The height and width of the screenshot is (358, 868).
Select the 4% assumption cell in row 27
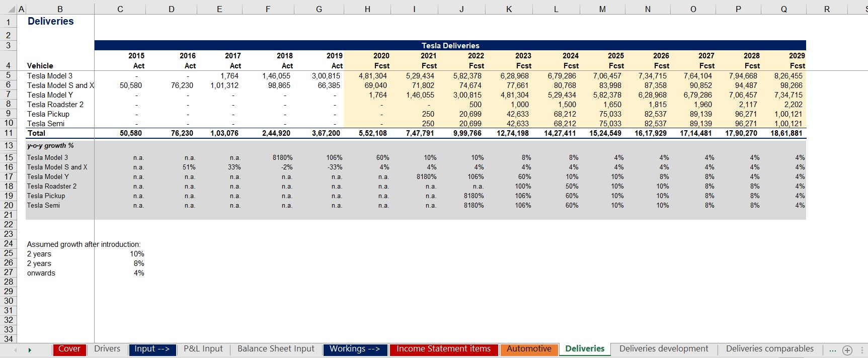139,273
